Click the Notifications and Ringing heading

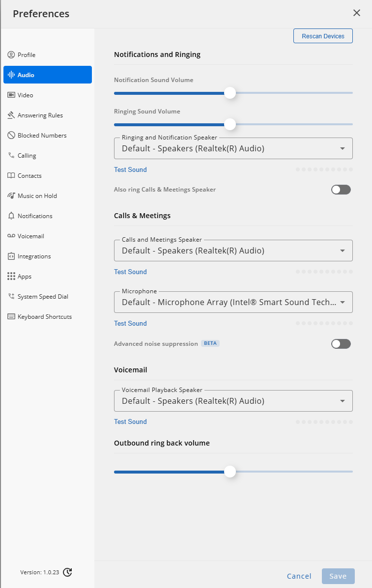(157, 55)
